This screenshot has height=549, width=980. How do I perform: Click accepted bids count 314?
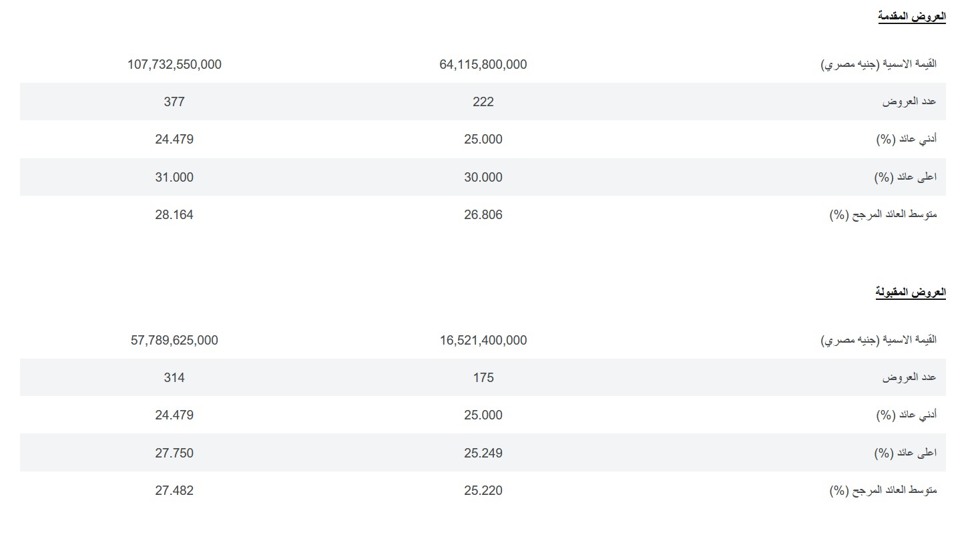coord(174,378)
